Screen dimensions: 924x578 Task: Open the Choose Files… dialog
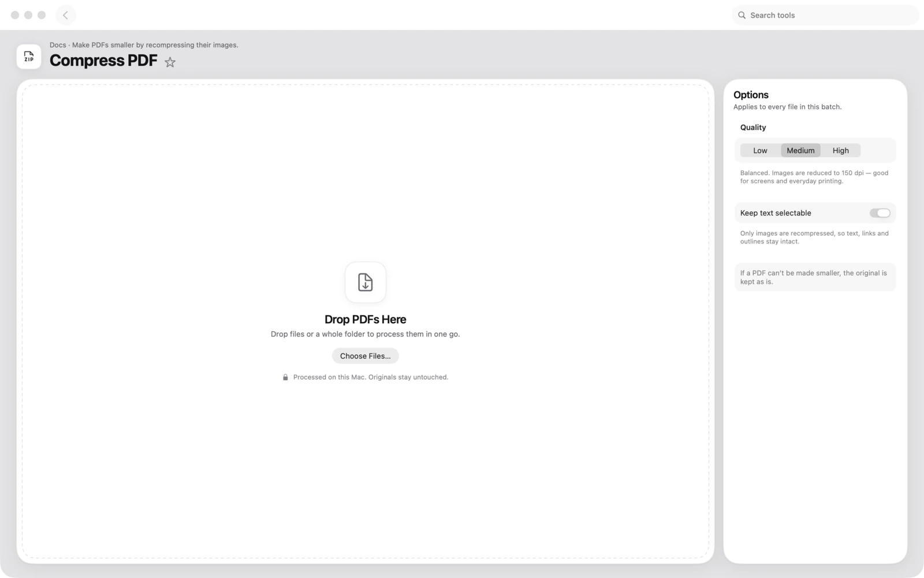(366, 356)
